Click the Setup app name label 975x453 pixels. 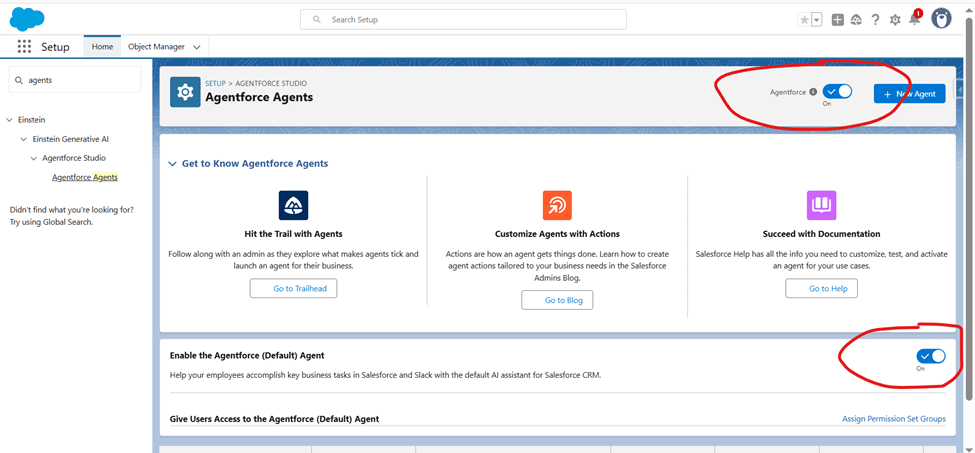click(55, 47)
